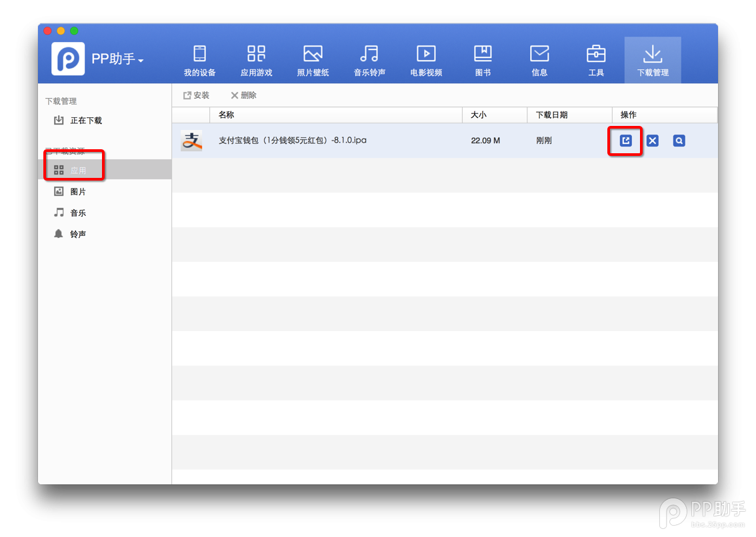Screen dimensions: 756x537
Task: Open the 音乐铃声 music ringtones section
Action: (369, 60)
